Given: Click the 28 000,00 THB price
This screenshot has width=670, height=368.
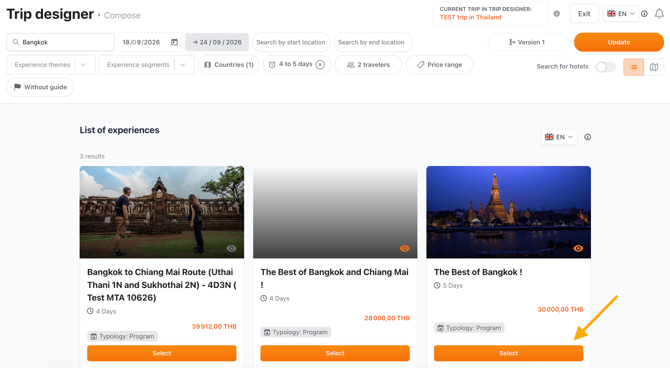Looking at the screenshot, I should [387, 318].
